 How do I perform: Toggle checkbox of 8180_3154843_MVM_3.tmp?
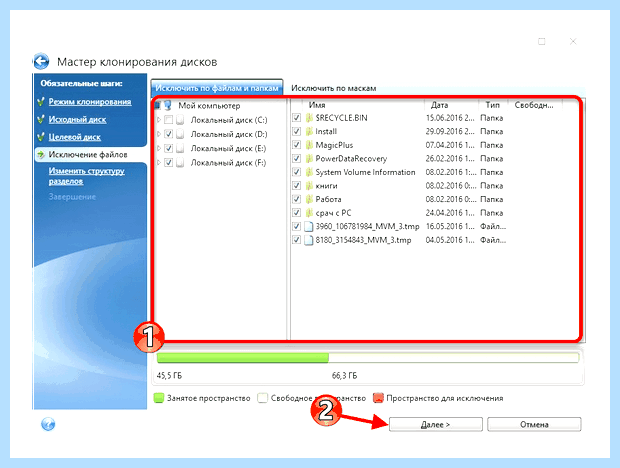click(x=297, y=240)
